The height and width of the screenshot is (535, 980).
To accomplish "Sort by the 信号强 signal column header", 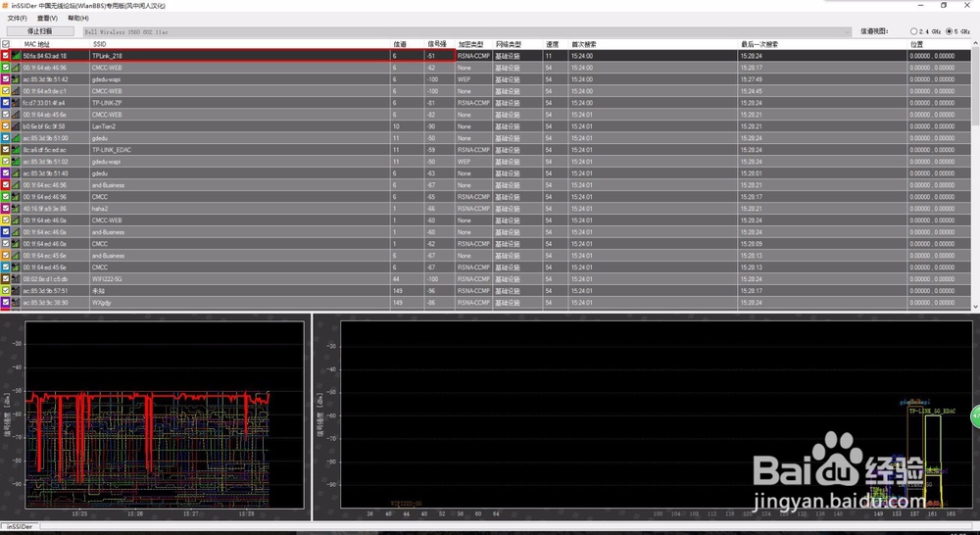I will (x=439, y=44).
